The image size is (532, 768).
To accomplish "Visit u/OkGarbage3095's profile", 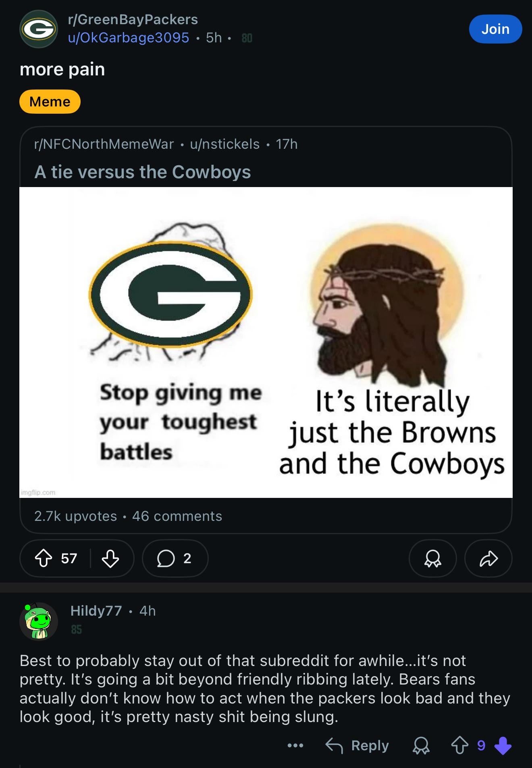I will 129,37.
